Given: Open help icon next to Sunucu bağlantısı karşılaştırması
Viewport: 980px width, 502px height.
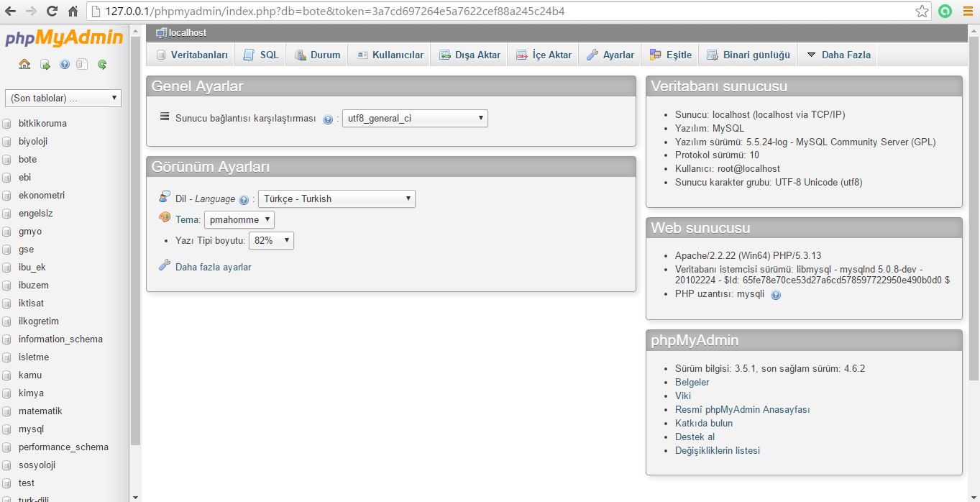Looking at the screenshot, I should click(328, 119).
